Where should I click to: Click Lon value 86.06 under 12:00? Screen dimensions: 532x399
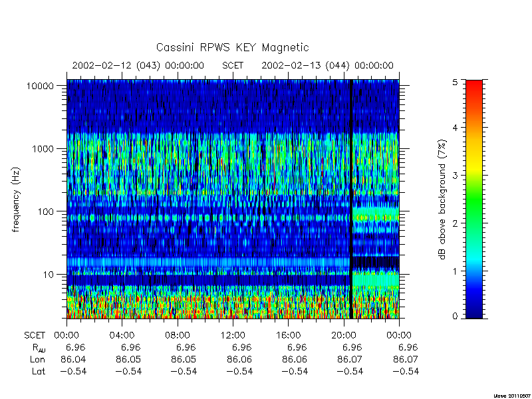pos(239,359)
